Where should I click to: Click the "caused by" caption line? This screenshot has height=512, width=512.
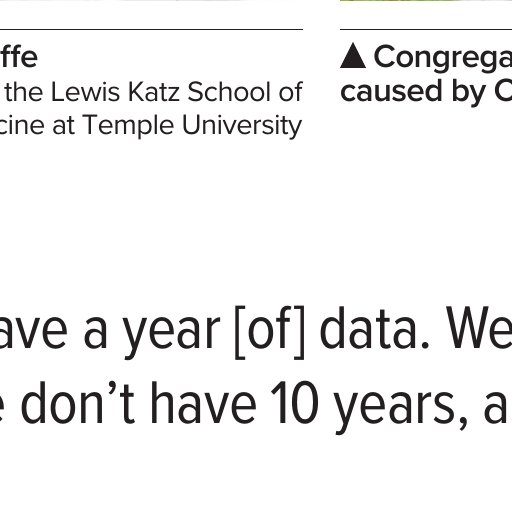pos(426,92)
